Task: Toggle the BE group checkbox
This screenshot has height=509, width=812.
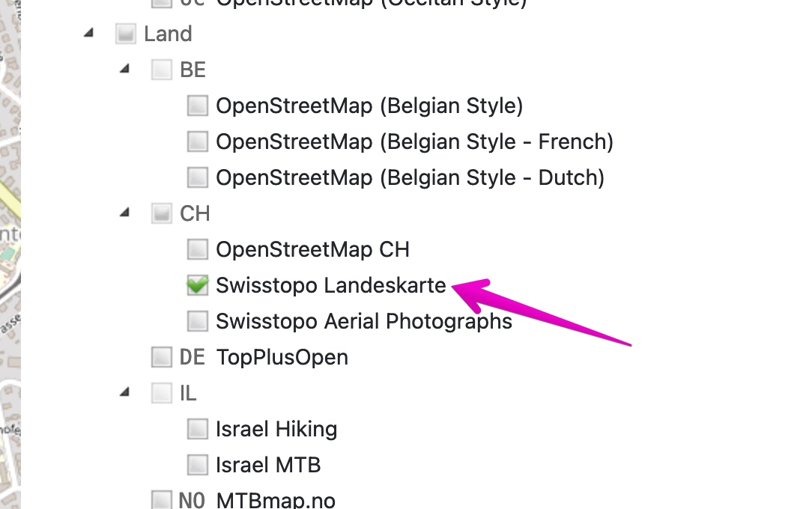Action: click(x=161, y=70)
